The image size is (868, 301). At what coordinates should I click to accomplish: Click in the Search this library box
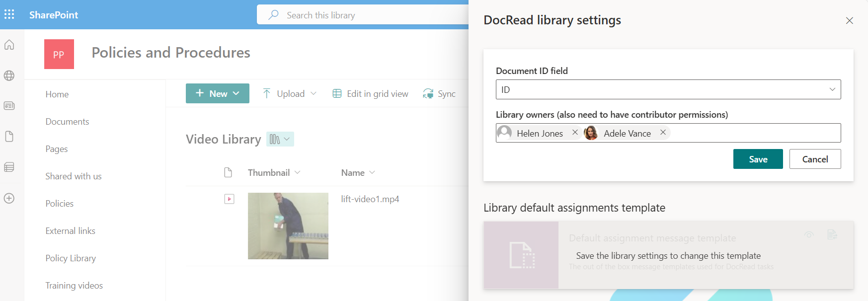click(x=363, y=15)
